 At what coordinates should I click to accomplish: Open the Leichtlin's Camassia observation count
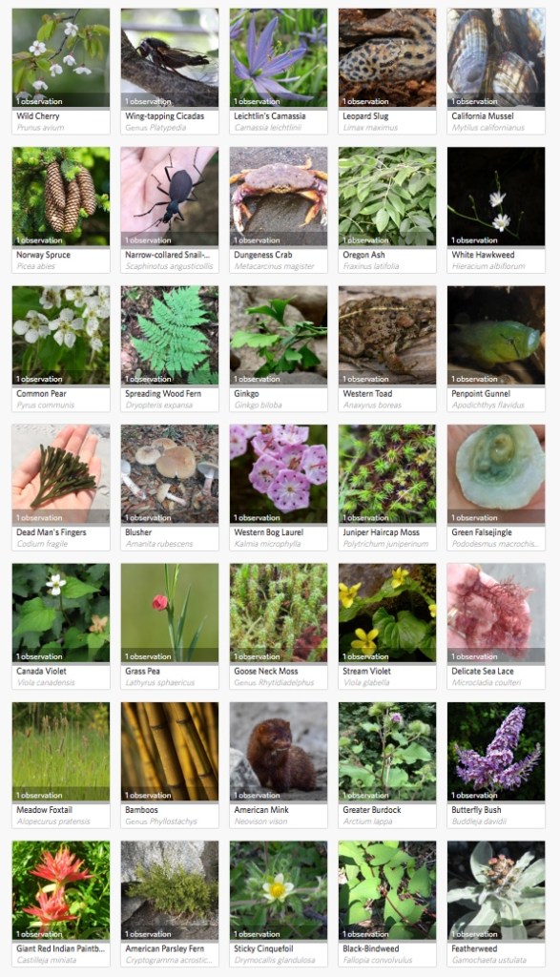(257, 101)
